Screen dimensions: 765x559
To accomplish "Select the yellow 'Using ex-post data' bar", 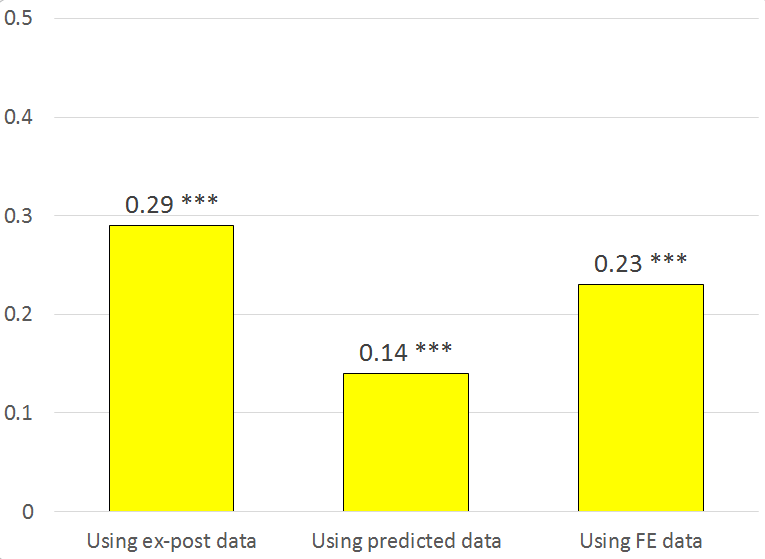I will 171,368.
